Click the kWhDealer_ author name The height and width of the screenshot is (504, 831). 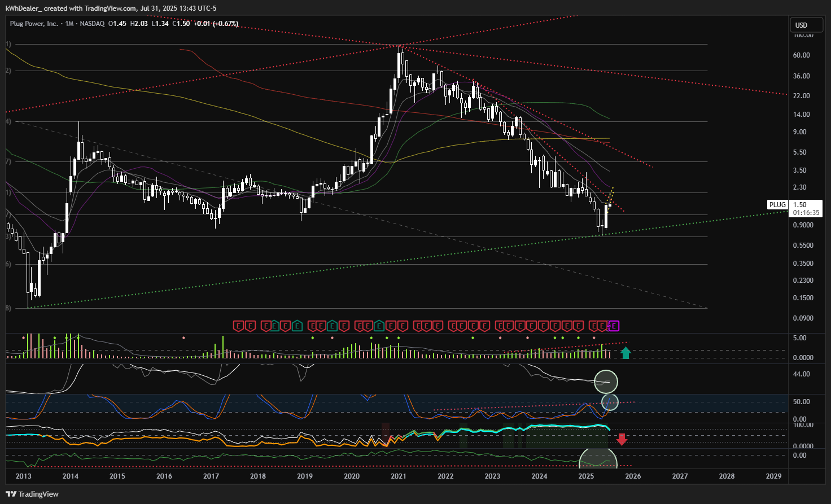tap(23, 8)
